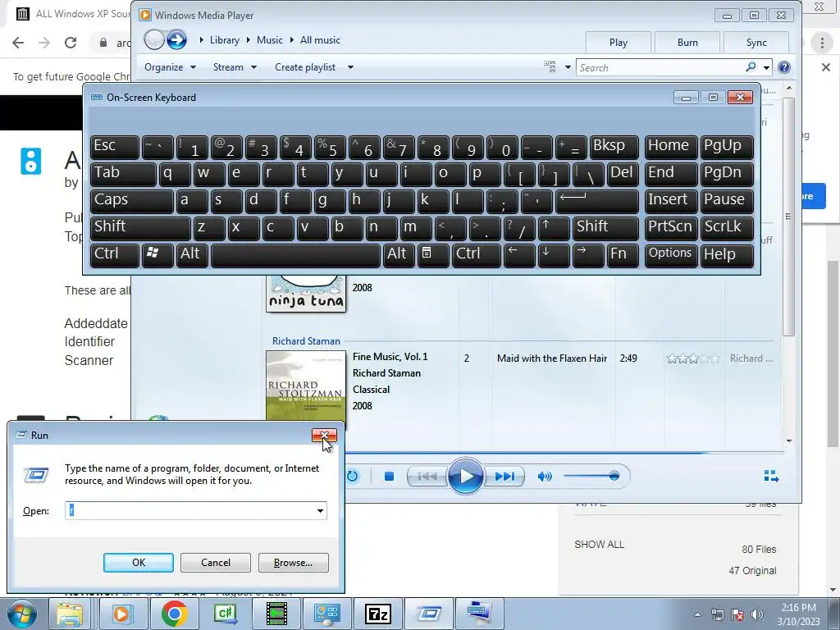Stop playback in Windows Media Player
Viewport: 840px width, 630px height.
pos(389,477)
